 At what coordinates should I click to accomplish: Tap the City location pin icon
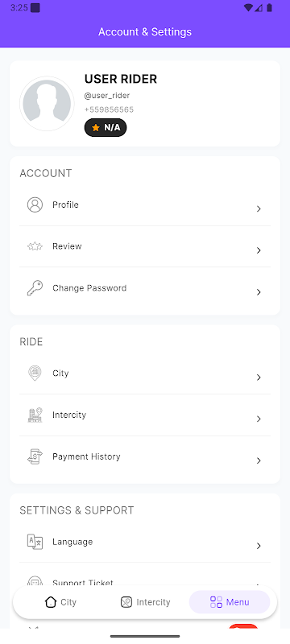pos(35,374)
